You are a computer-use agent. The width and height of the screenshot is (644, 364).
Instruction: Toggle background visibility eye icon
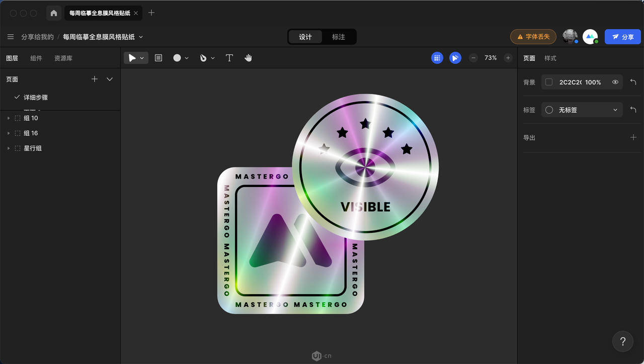point(615,82)
